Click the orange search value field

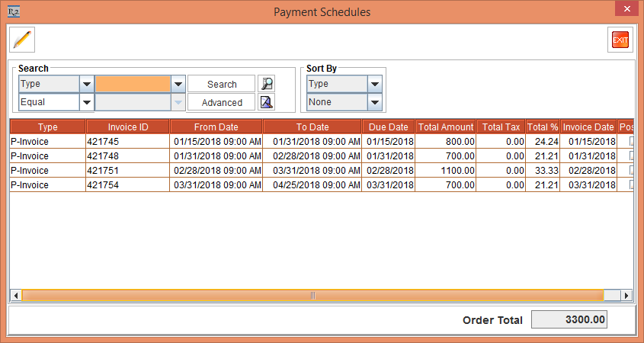(x=133, y=84)
